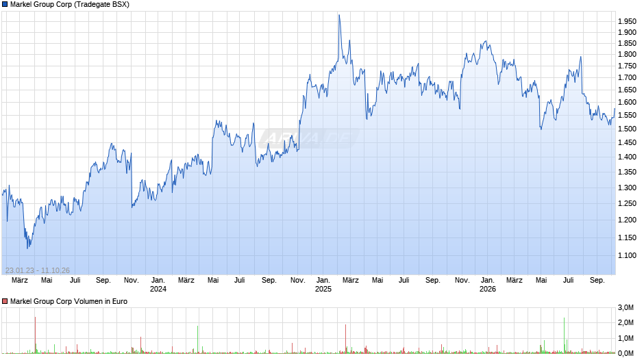Viewport: 644px width, 360px height.
Task: Click the 3,0M volume axis label
Action: (x=626, y=307)
